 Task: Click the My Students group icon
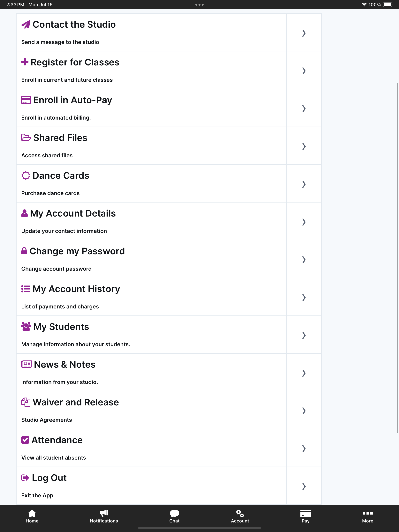pos(26,326)
